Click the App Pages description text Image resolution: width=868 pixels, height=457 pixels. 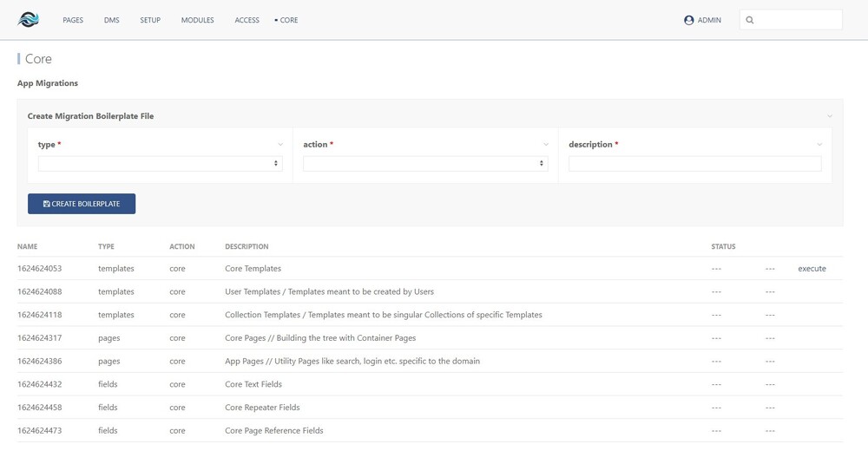(x=352, y=362)
